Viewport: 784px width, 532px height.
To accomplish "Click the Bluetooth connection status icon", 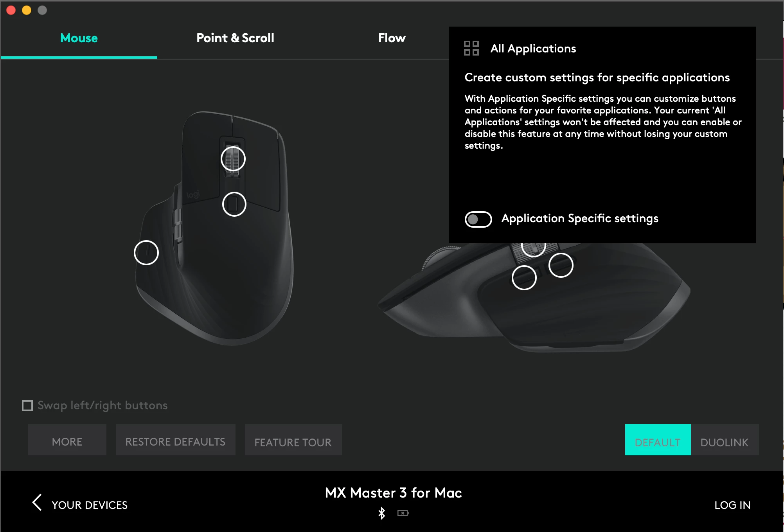I will tap(381, 513).
